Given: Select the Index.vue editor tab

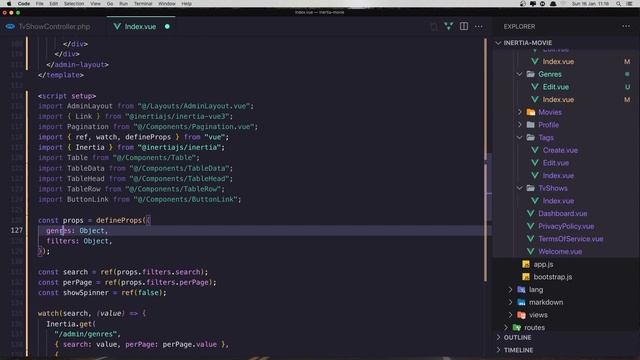Looking at the screenshot, I should 140,27.
